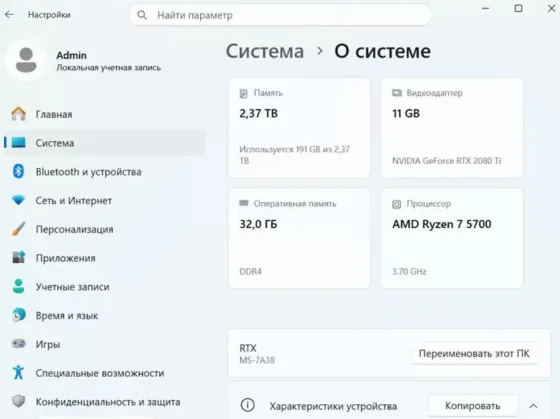Click the 2,37 TB storage value

[258, 114]
